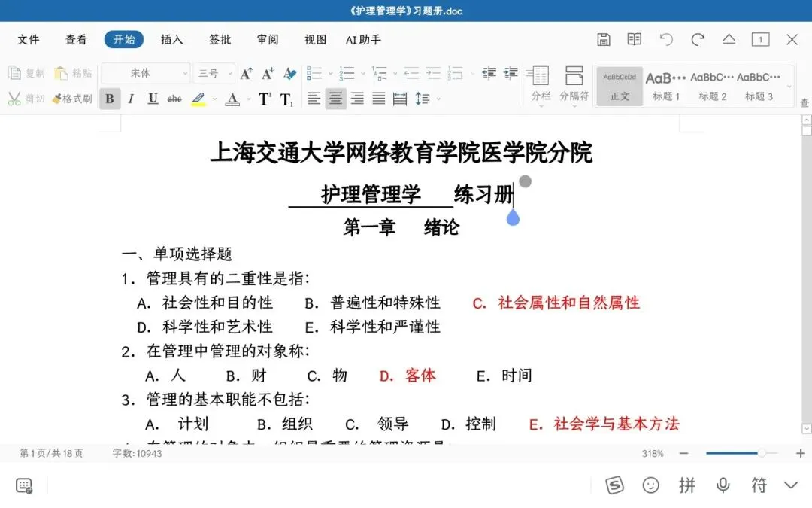Image resolution: width=812 pixels, height=508 pixels.
Task: Click the zoom slider handle
Action: 761,453
